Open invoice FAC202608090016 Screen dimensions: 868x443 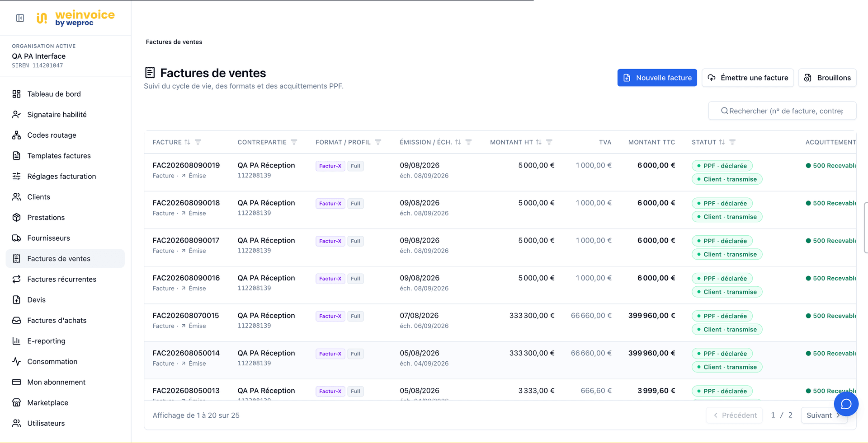[x=186, y=278]
